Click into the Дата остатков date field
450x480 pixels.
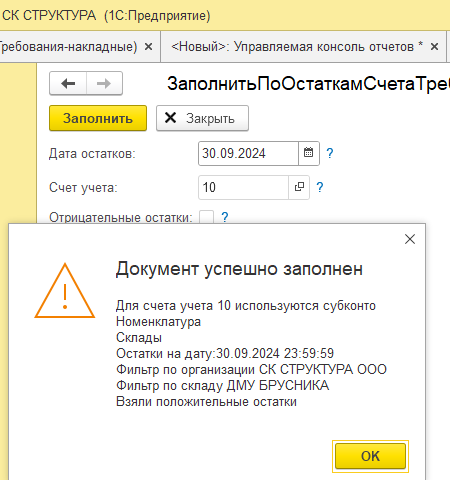(248, 153)
